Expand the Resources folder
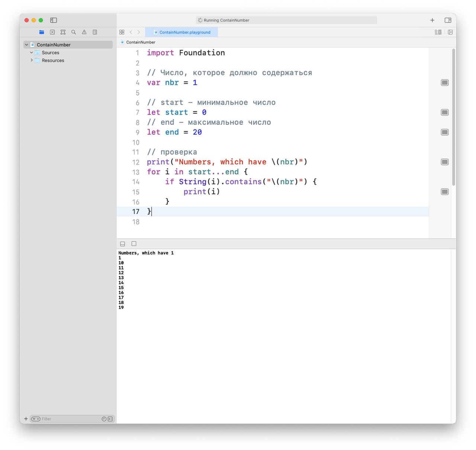The height and width of the screenshot is (450, 476). click(x=32, y=60)
